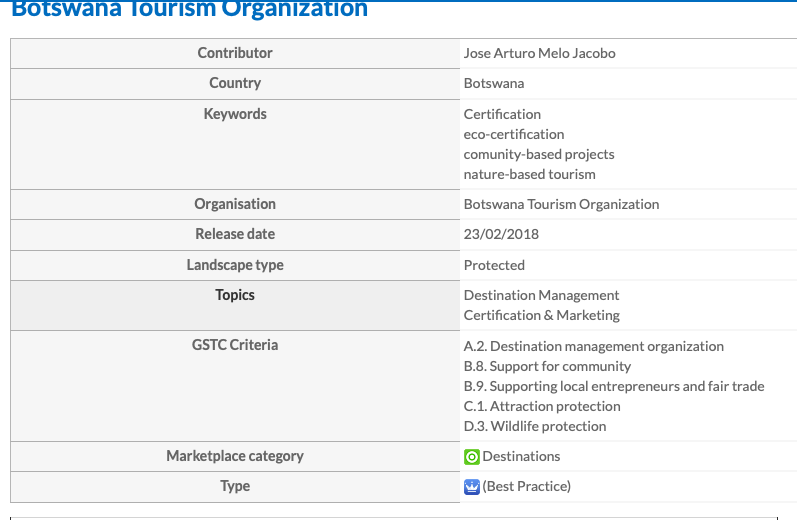Screen dimensions: 797x520
Task: Open the Botswana Tourism Organization title link
Action: 189,9
